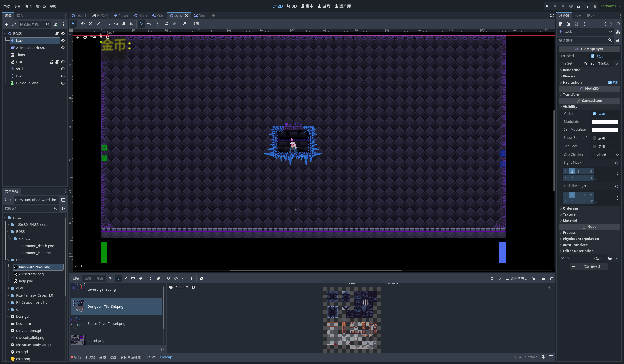Viewport: 624px width, 364px height.
Task: Click the 添加元数据 button
Action: (589, 267)
